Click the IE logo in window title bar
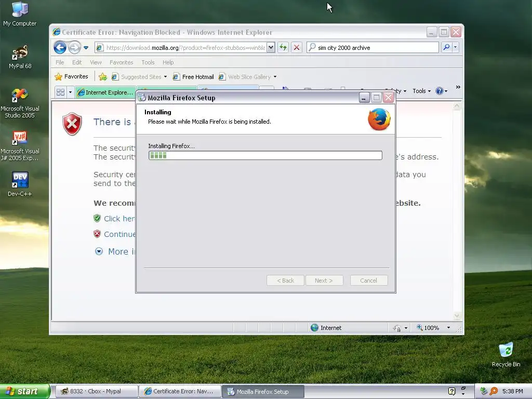Image resolution: width=532 pixels, height=399 pixels. [x=56, y=32]
